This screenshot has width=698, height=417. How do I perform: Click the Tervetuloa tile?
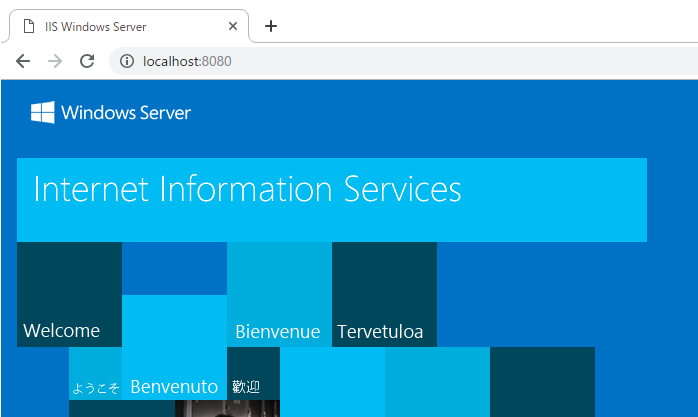(385, 294)
